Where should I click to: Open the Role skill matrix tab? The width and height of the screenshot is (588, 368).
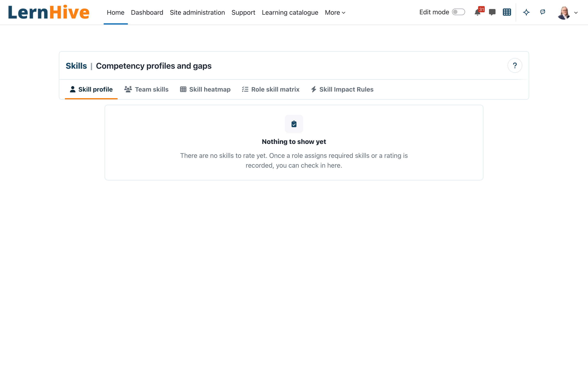tap(271, 89)
